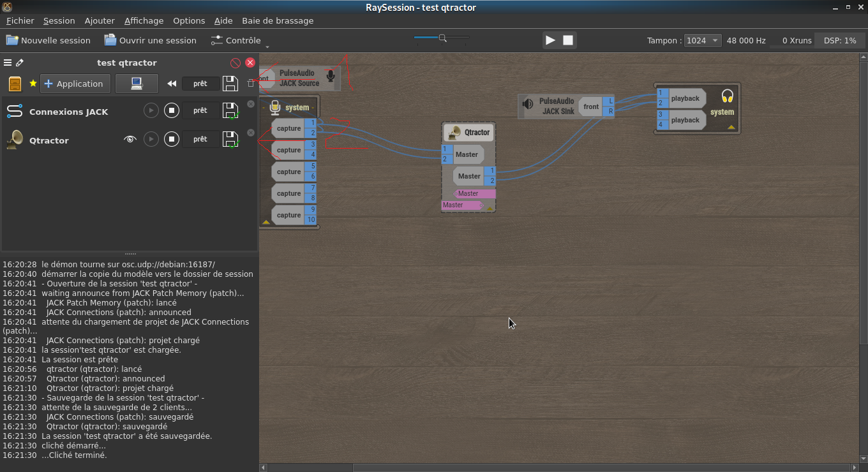Remove the Connexions JACK client
The height and width of the screenshot is (472, 868).
[x=251, y=104]
